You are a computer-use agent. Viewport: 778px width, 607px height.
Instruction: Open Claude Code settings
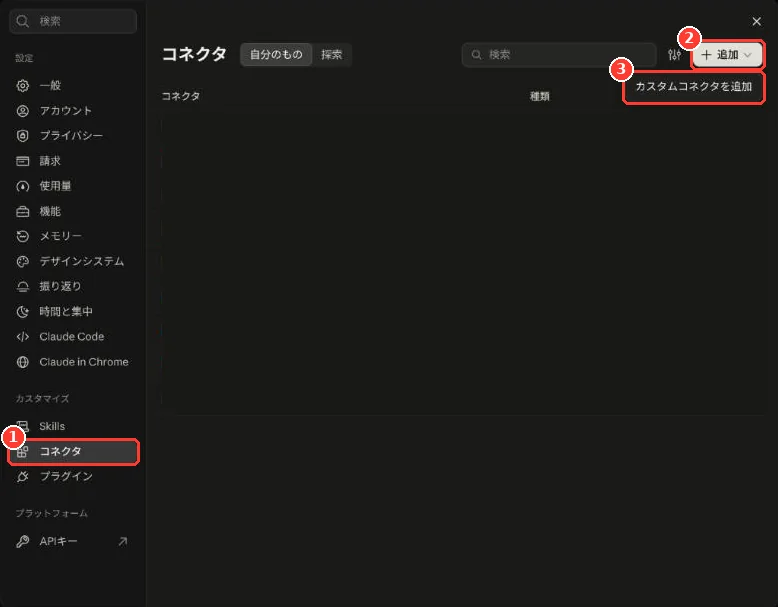point(73,337)
